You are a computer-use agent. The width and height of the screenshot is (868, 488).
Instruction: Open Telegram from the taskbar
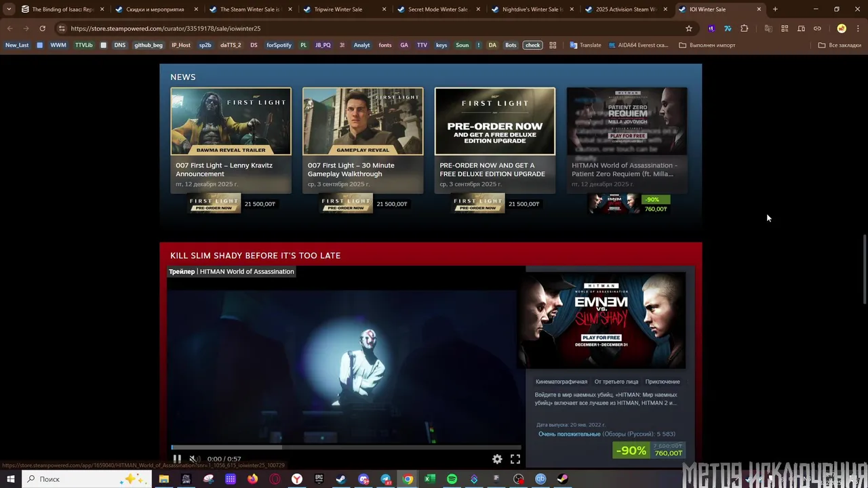coord(385,479)
